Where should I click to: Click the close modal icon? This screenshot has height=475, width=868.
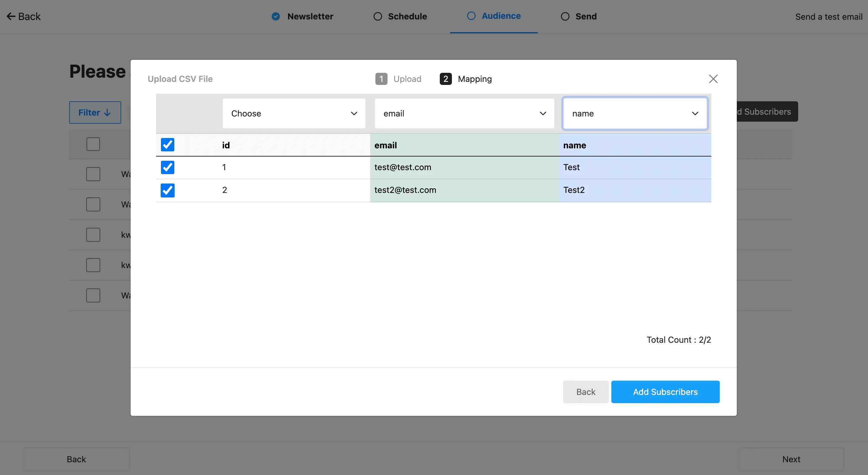[713, 78]
